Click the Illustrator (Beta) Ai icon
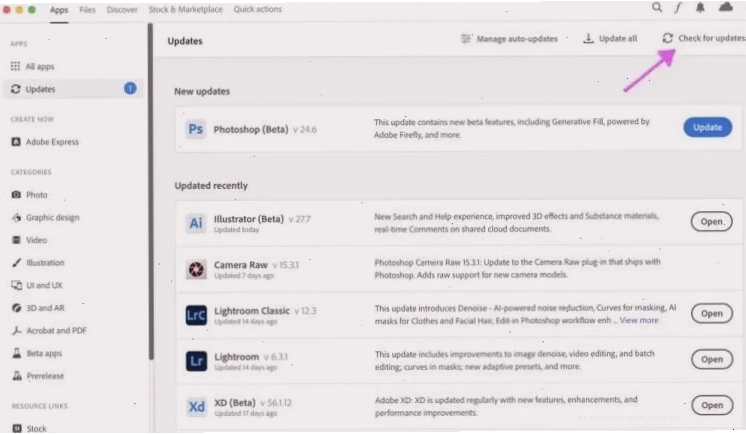The image size is (746, 434). 196,223
